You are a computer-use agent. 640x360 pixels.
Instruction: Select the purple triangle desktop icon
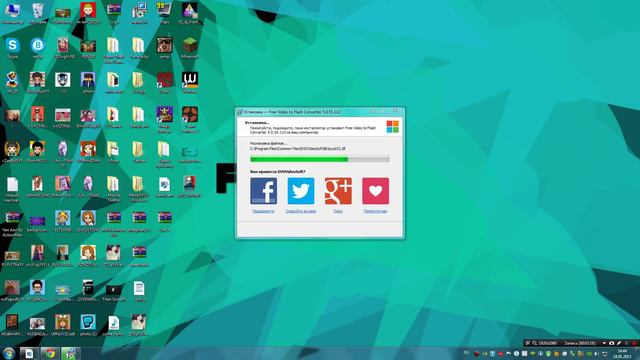tap(190, 13)
